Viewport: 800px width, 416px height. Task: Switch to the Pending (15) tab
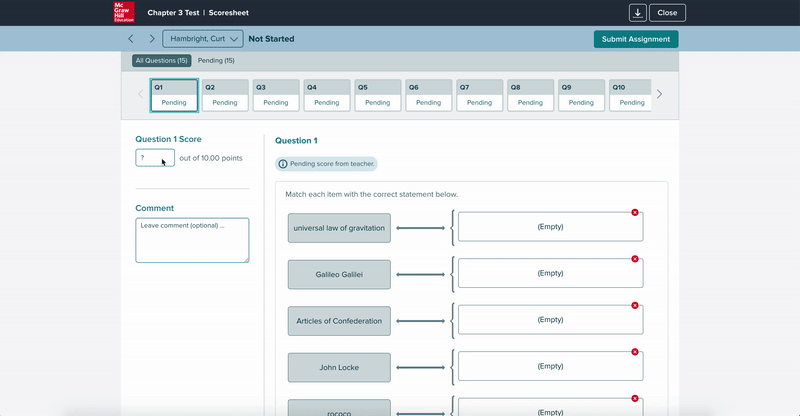click(216, 61)
